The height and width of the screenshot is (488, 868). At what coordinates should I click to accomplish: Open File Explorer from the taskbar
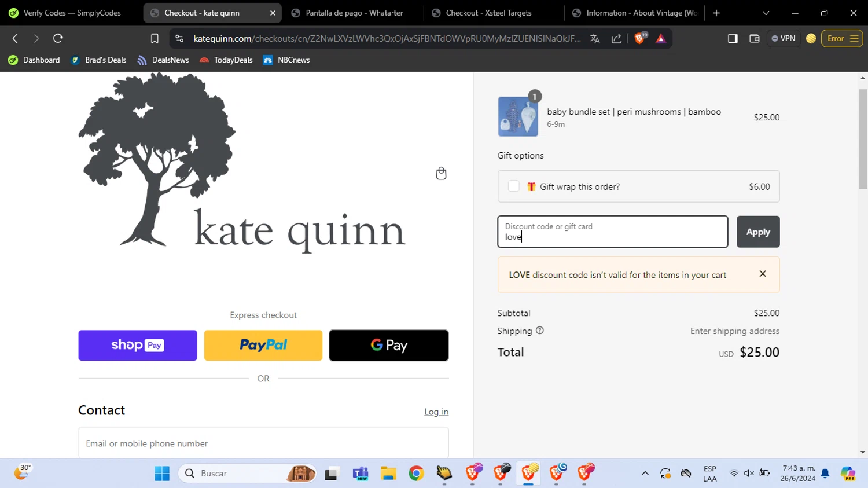tap(388, 474)
